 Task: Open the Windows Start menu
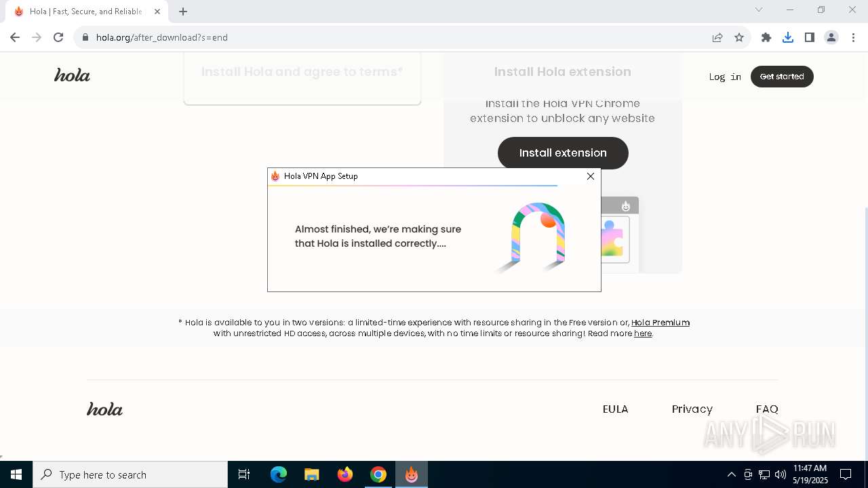click(x=16, y=474)
